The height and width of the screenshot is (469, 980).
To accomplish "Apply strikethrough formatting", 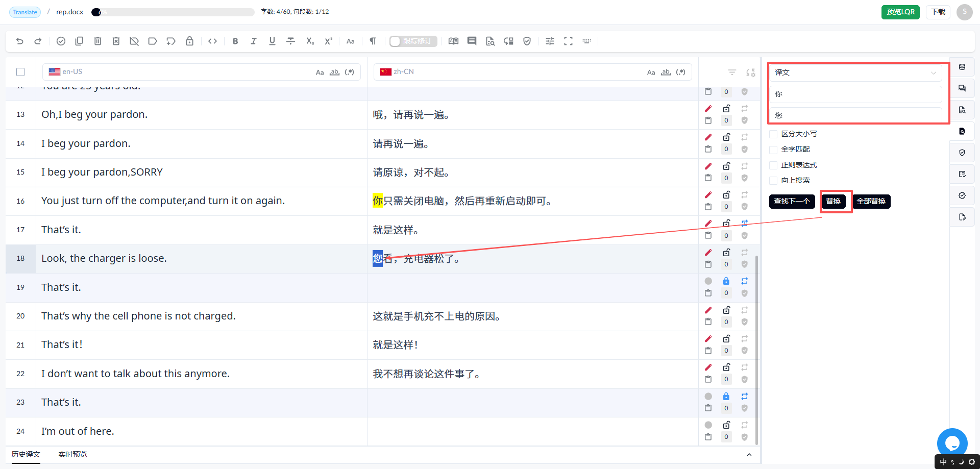I will click(290, 41).
